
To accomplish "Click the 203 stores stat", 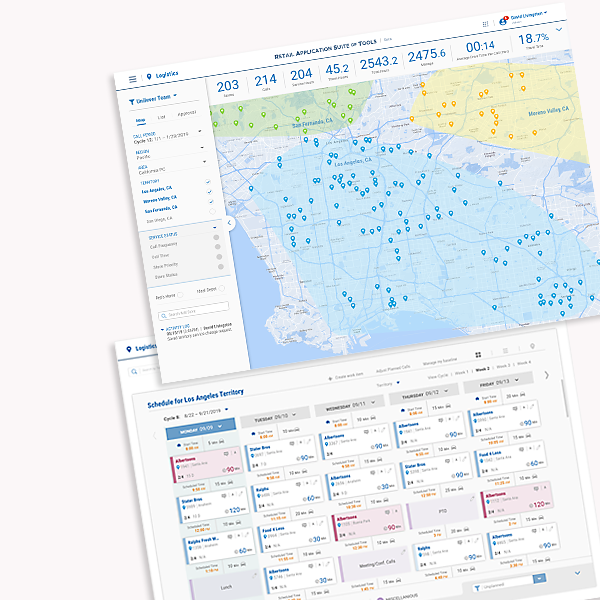I will (228, 88).
